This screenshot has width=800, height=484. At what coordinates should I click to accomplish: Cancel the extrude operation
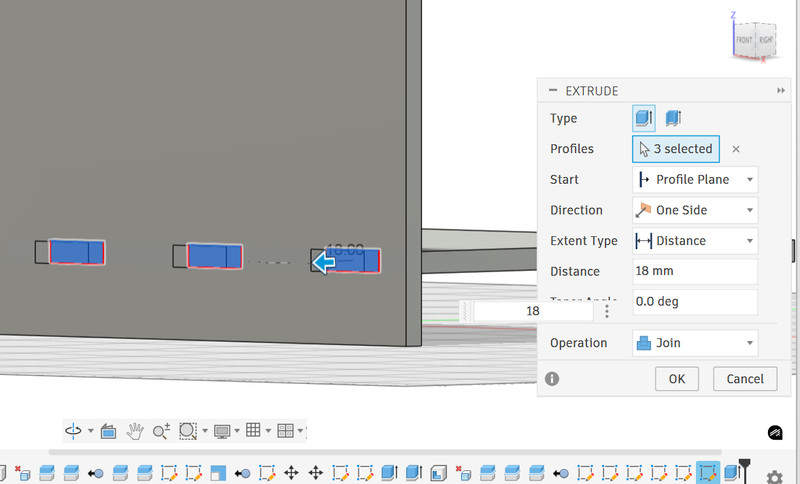(745, 378)
